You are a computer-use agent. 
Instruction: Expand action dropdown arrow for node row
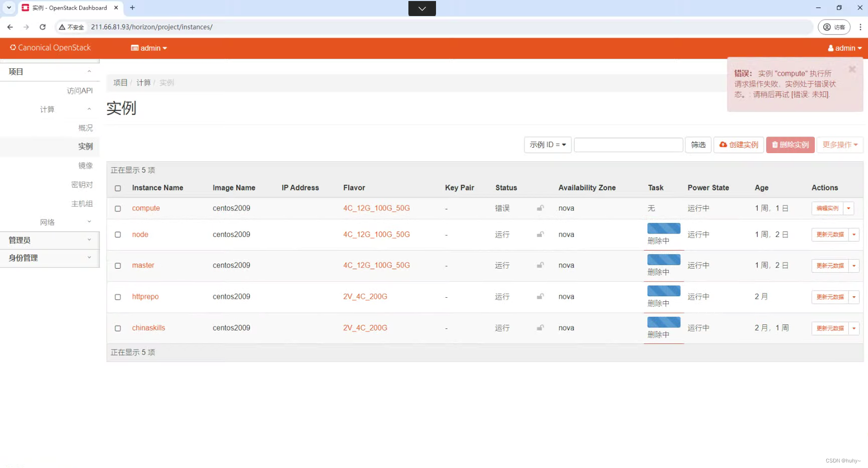pyautogui.click(x=854, y=235)
